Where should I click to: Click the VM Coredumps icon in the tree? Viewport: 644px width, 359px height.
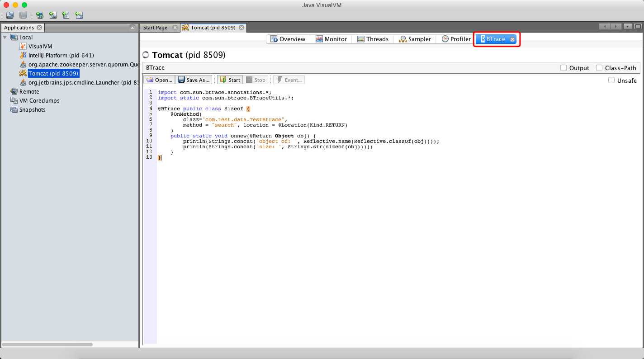[14, 100]
